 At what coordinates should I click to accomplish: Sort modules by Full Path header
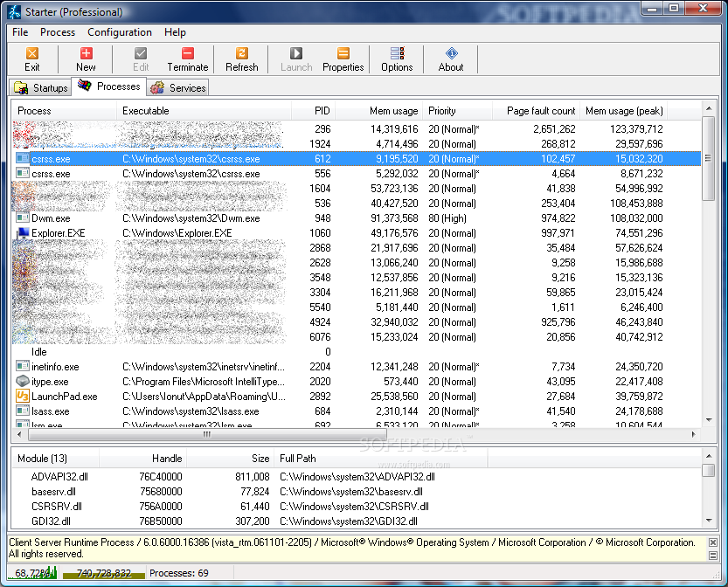coord(381,459)
